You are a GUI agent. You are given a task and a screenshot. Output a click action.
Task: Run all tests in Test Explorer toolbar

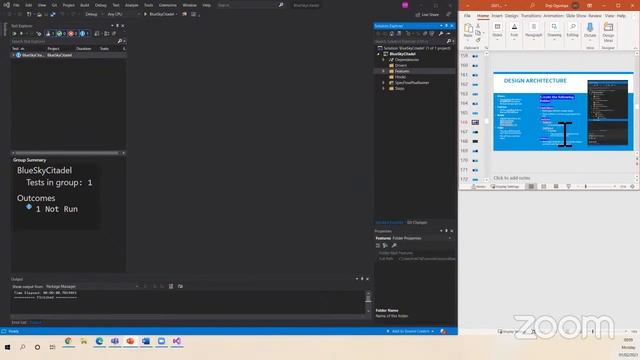pos(15,33)
